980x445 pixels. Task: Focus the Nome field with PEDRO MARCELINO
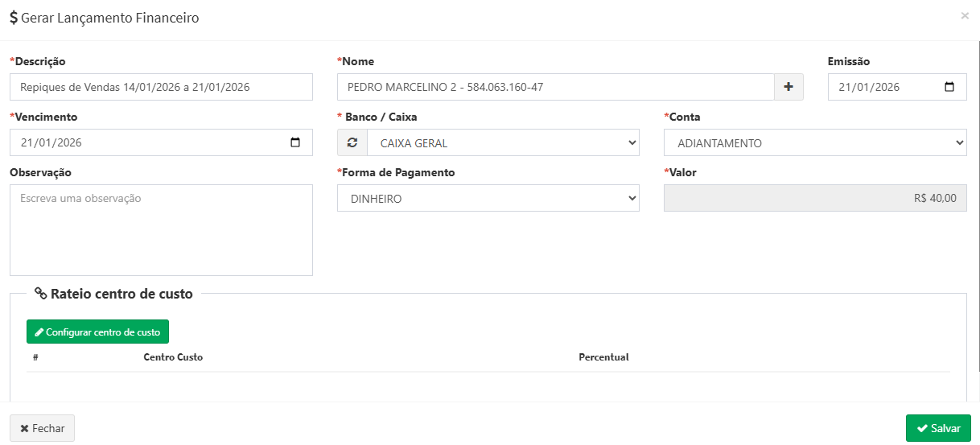click(555, 87)
